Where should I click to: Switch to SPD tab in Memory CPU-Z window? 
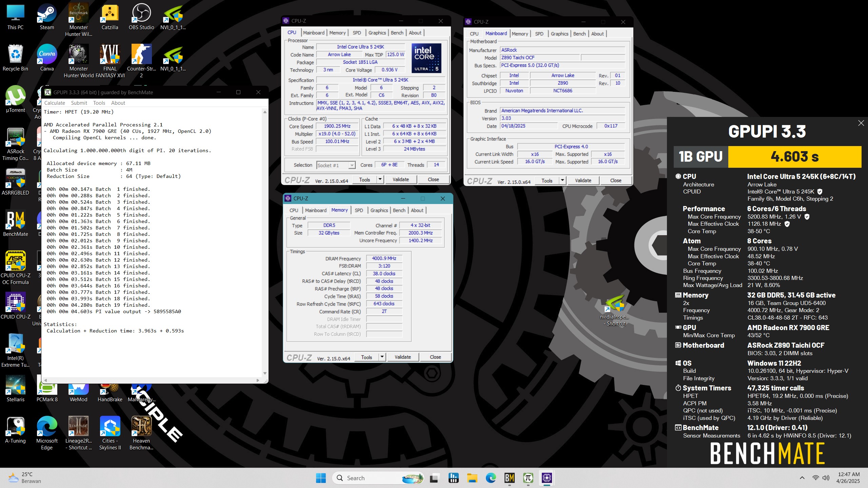(359, 210)
